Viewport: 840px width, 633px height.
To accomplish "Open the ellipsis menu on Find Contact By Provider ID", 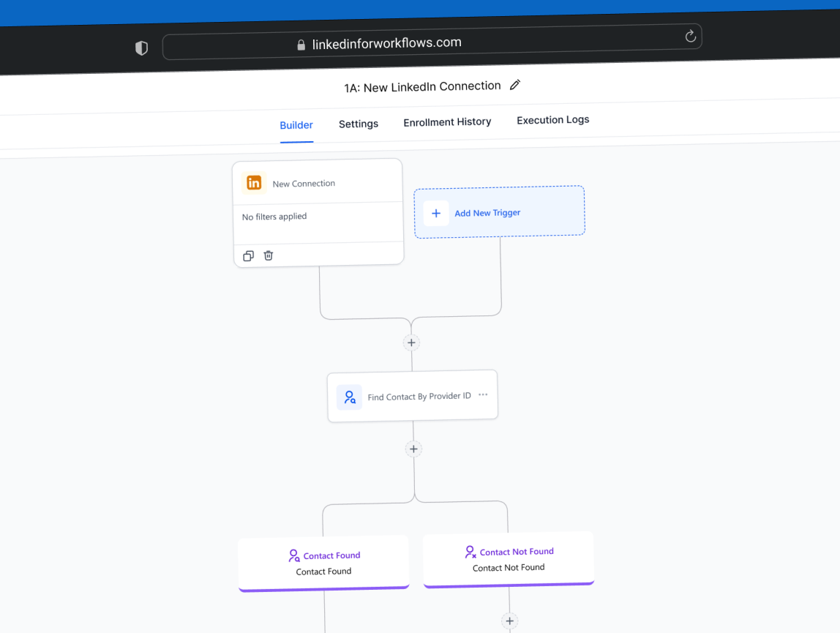I will [482, 394].
